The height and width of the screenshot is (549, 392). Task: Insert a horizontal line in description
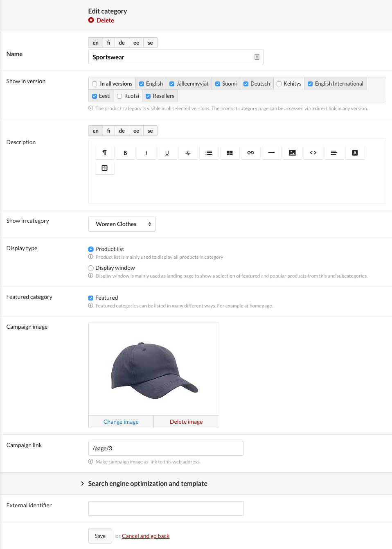pyautogui.click(x=271, y=153)
